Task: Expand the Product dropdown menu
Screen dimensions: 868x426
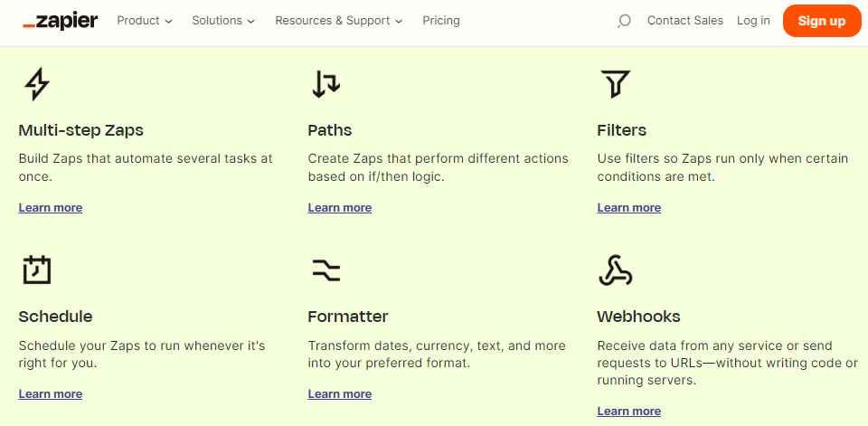Action: (145, 21)
